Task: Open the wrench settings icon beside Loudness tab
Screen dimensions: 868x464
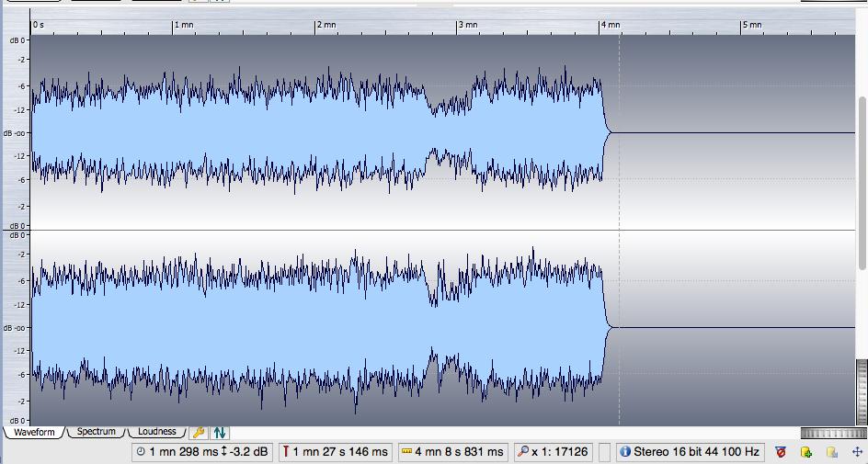Action: [x=199, y=433]
